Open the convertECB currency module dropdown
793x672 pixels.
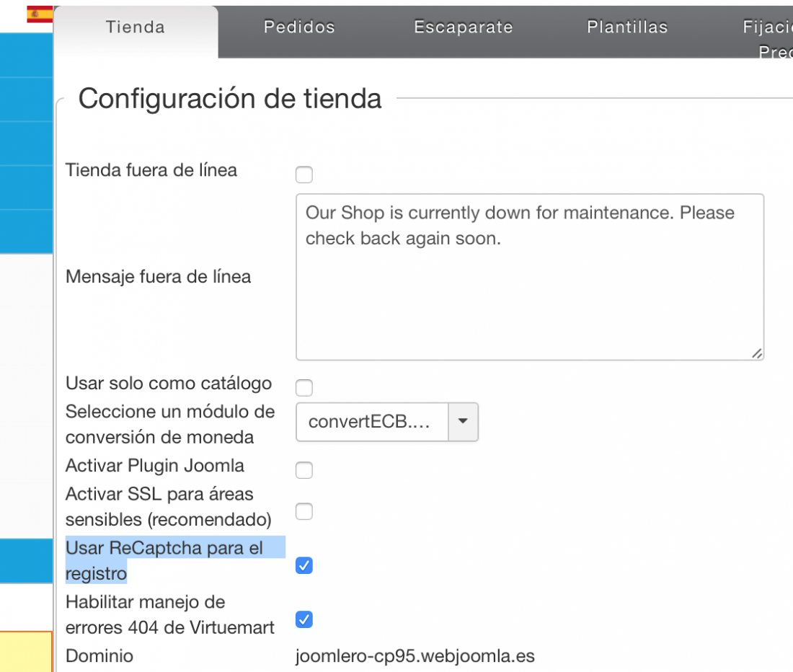(387, 422)
